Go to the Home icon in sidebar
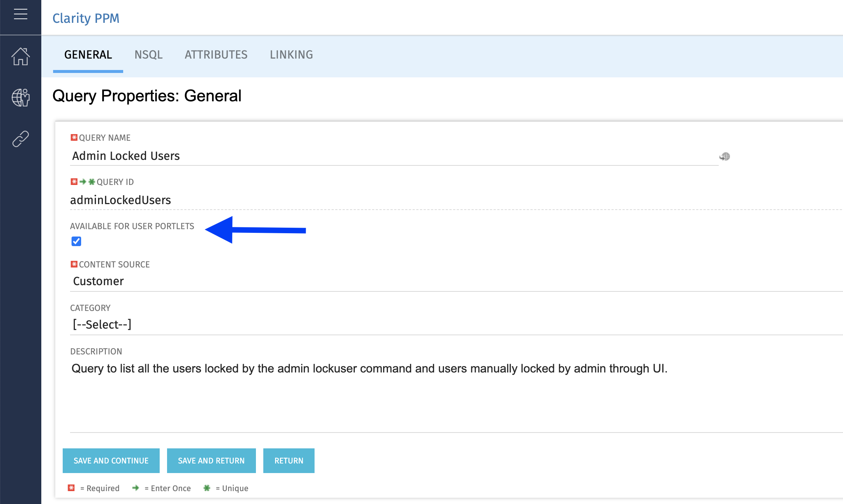Screen dimensions: 843x504 [21, 56]
